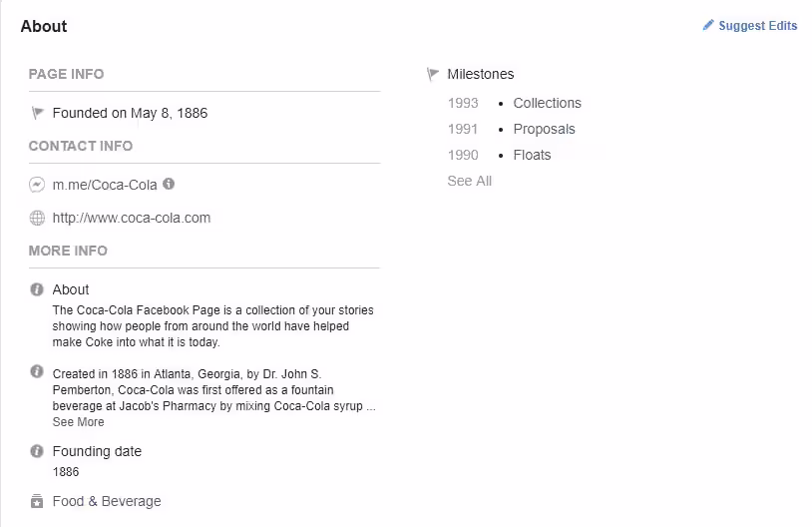Click the info icon beside Created in 1886

click(x=37, y=371)
